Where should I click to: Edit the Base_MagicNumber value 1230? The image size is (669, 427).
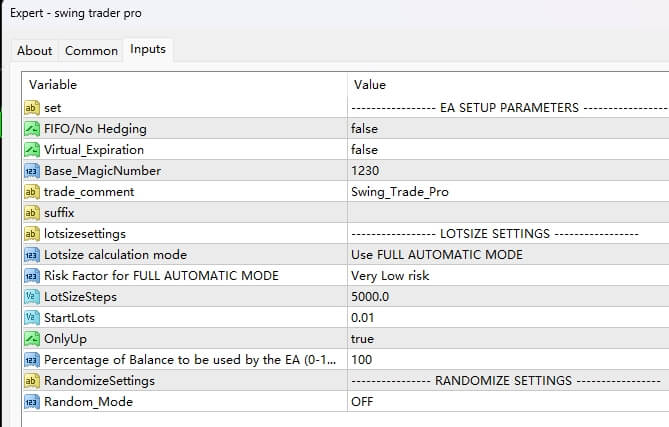pyautogui.click(x=365, y=170)
